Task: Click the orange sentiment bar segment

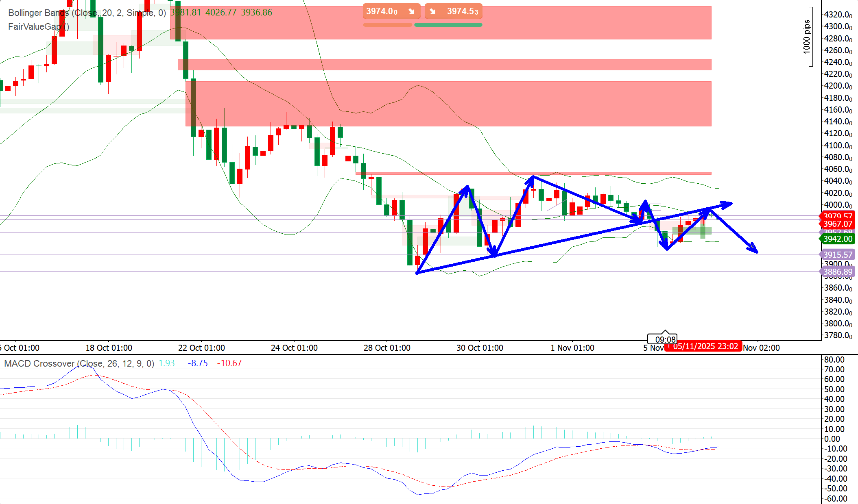Action: pos(387,25)
